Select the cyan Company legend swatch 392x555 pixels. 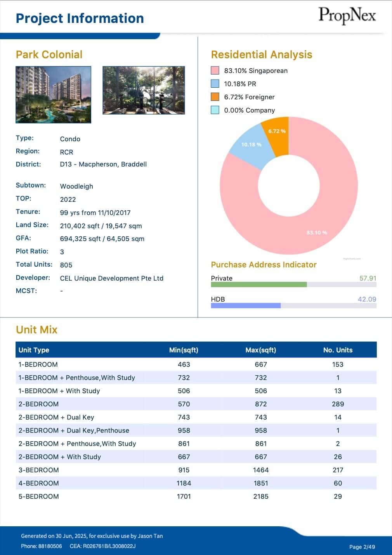tap(215, 110)
